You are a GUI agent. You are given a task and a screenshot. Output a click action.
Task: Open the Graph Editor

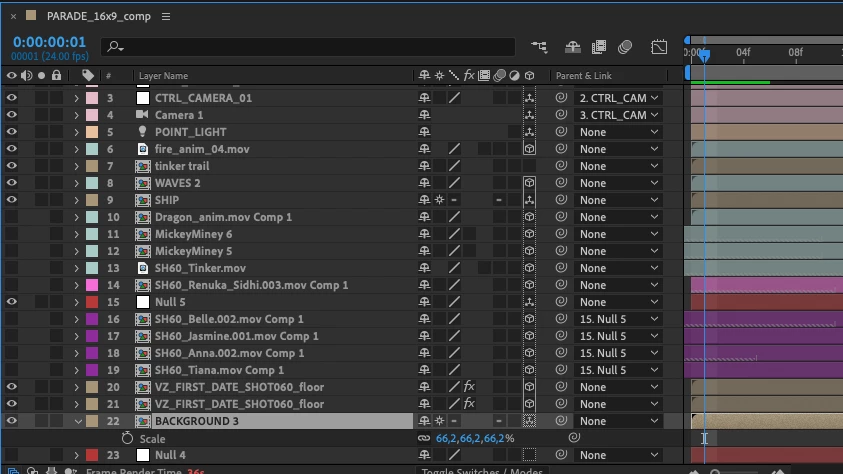click(659, 47)
